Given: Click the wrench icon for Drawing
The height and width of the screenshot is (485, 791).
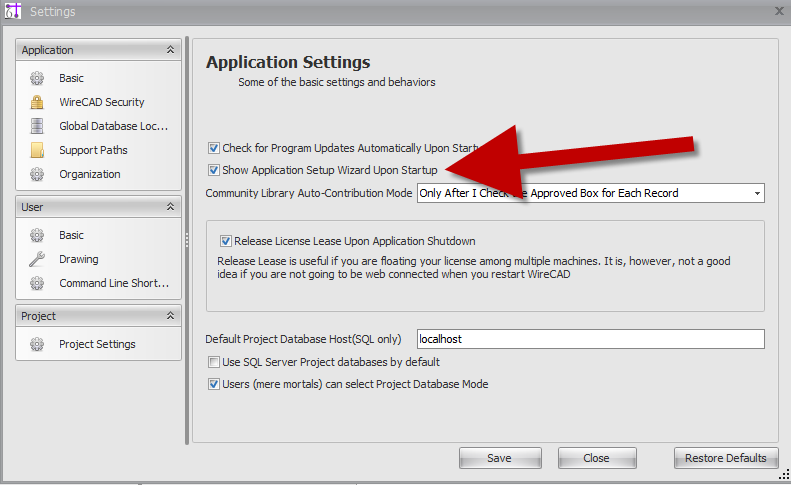Looking at the screenshot, I should pyautogui.click(x=37, y=259).
